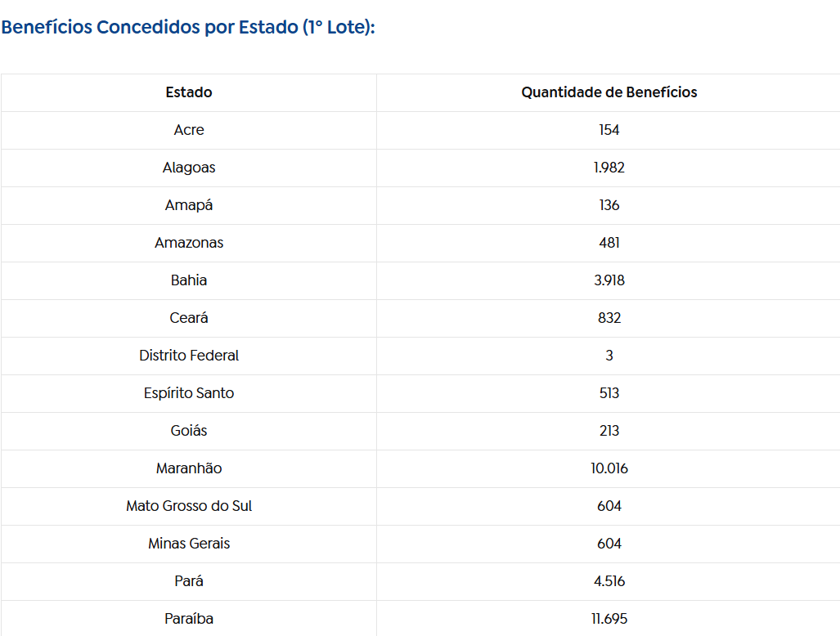The image size is (840, 636).
Task: Select the 'Acre' state cell
Action: [189, 130]
